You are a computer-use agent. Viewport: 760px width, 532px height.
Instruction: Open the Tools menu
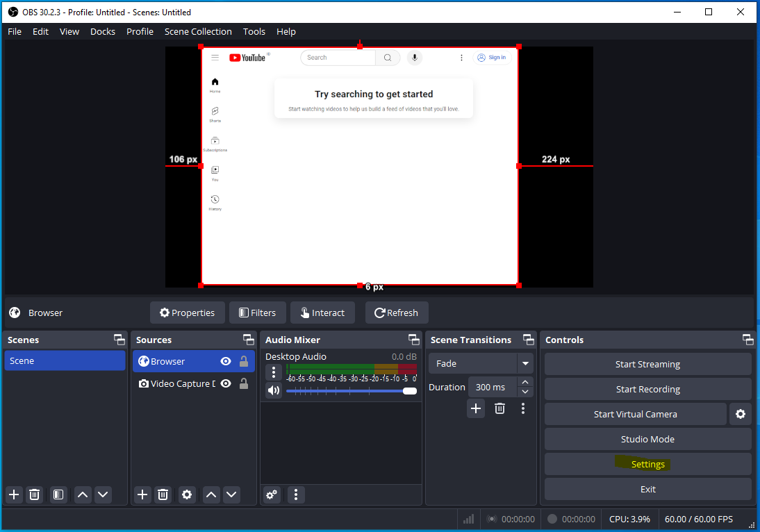tap(254, 31)
